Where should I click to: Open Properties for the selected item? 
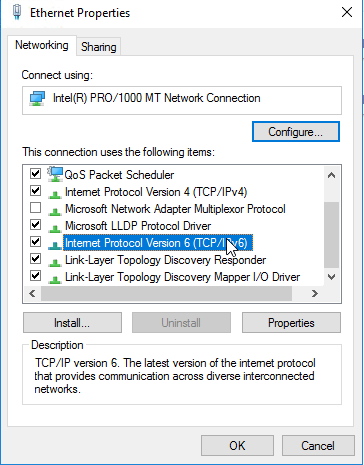click(291, 323)
